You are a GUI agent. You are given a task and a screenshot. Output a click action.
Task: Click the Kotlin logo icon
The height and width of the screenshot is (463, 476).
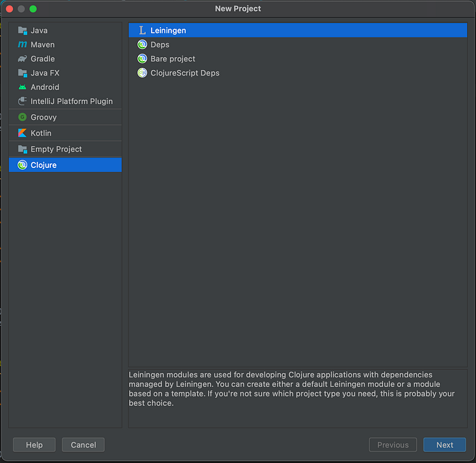click(x=22, y=133)
